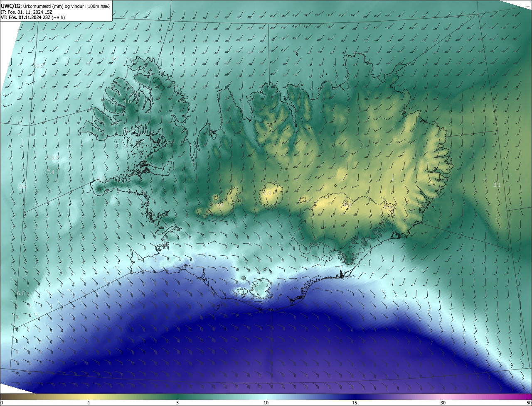The width and height of the screenshot is (532, 406).
Task: Click the 30 tick on the color scale
Action: (x=443, y=403)
